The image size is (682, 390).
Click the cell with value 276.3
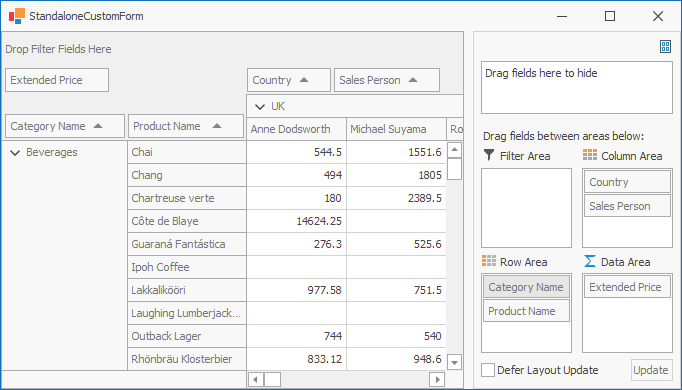pyautogui.click(x=297, y=244)
